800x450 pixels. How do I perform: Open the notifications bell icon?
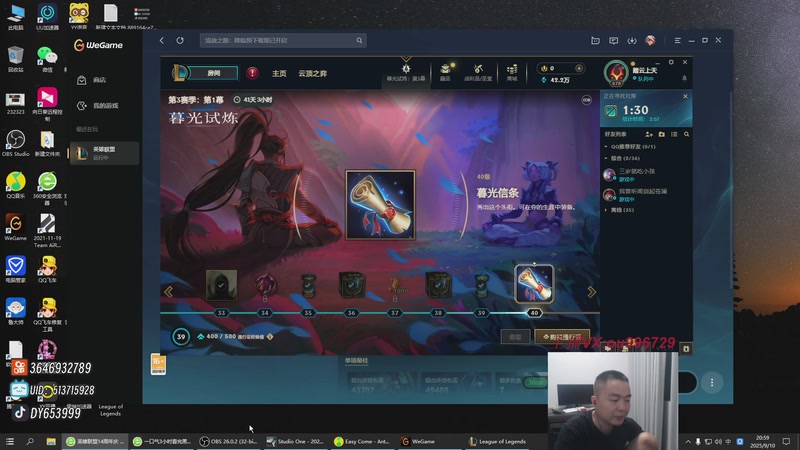(x=684, y=79)
